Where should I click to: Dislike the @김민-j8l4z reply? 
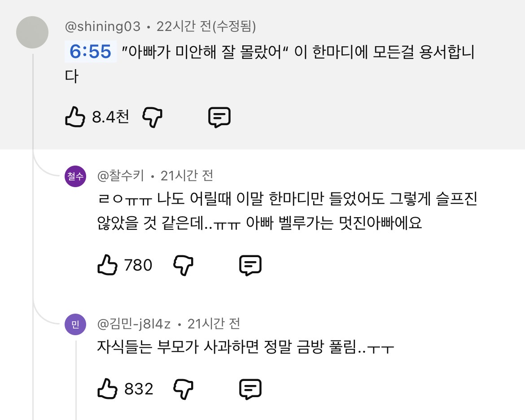point(184,389)
